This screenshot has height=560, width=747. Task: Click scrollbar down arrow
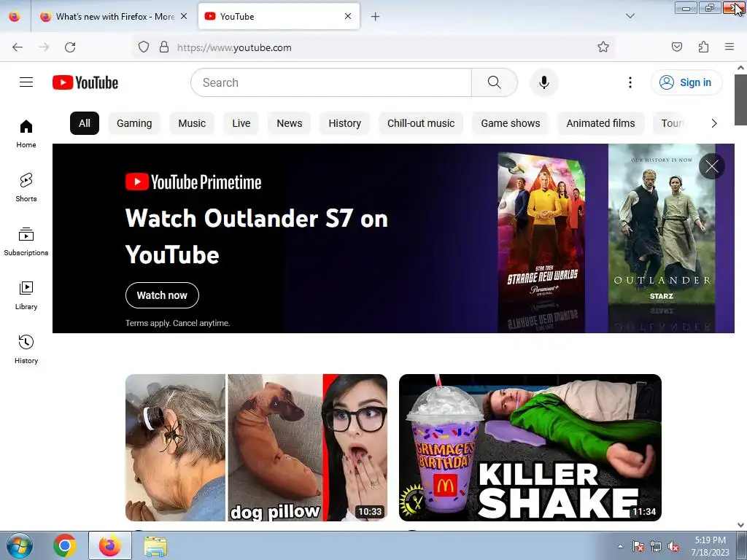pos(740,524)
